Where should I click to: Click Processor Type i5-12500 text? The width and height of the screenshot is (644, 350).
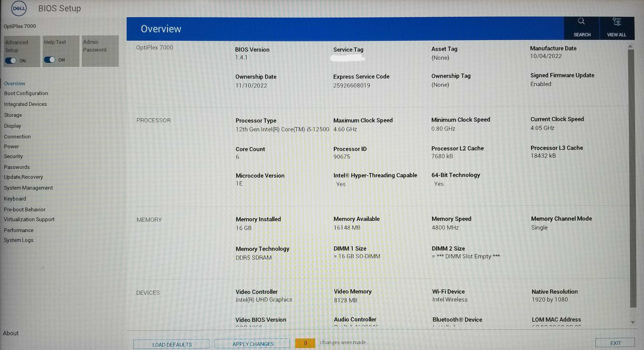(x=282, y=129)
